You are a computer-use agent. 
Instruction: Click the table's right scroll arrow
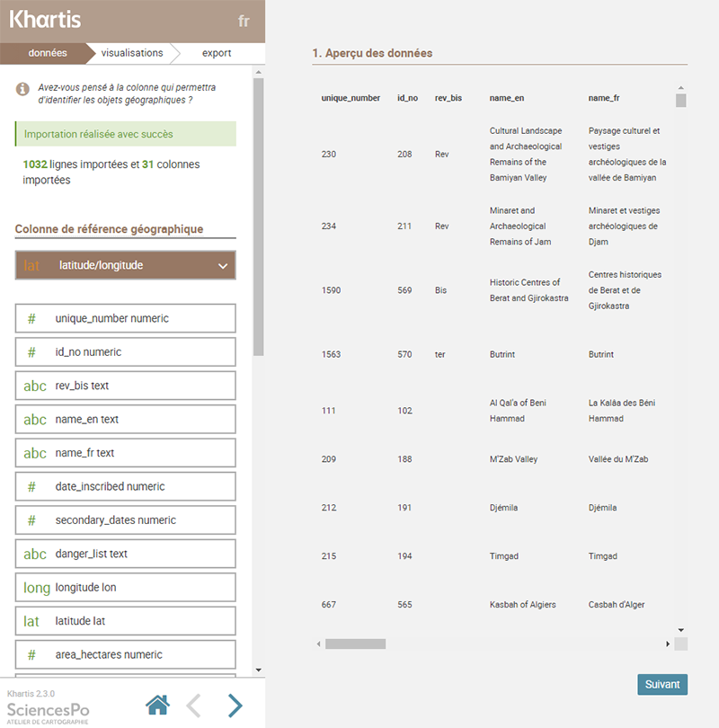click(x=667, y=644)
